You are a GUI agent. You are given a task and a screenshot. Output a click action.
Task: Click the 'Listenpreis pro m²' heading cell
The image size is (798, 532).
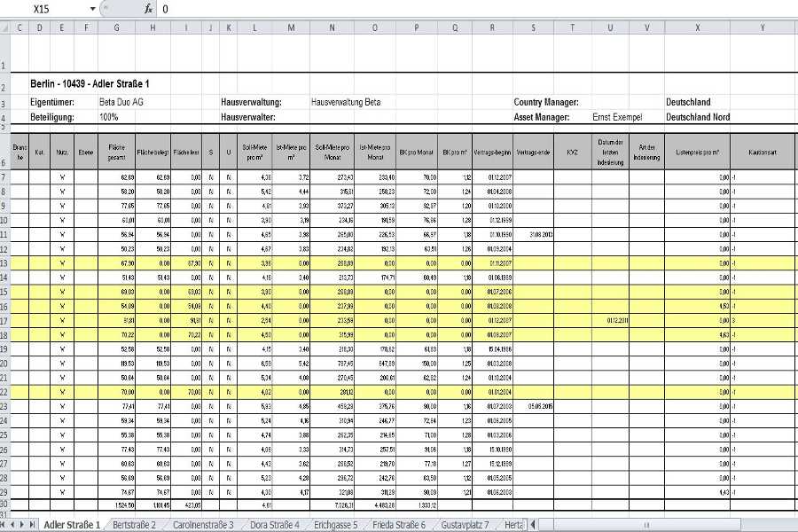(x=697, y=152)
